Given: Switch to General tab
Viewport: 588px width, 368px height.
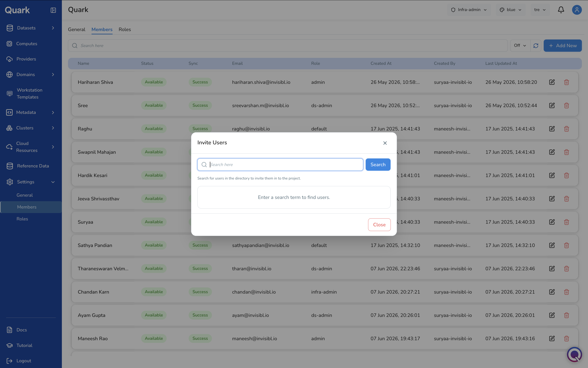Looking at the screenshot, I should pyautogui.click(x=77, y=29).
